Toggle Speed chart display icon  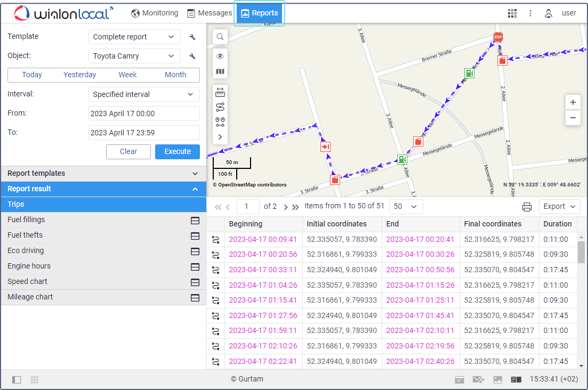(195, 282)
